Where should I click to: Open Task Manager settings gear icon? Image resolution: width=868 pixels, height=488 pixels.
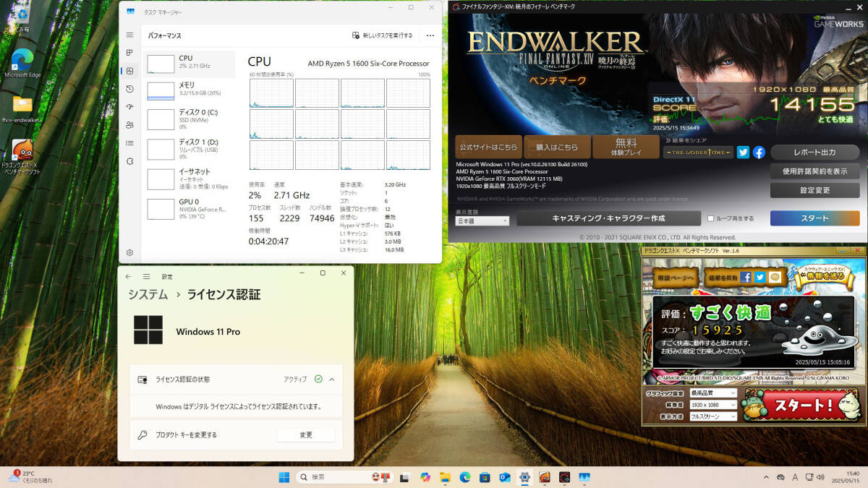(129, 252)
